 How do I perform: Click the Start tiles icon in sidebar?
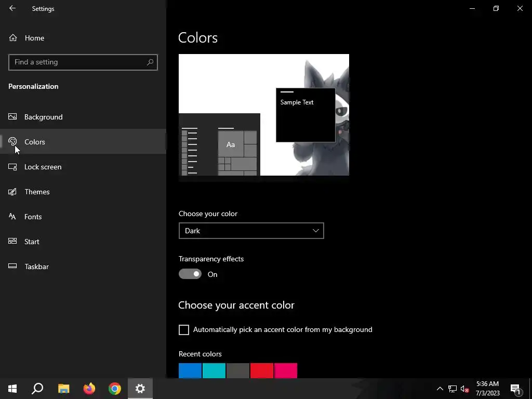tap(12, 241)
